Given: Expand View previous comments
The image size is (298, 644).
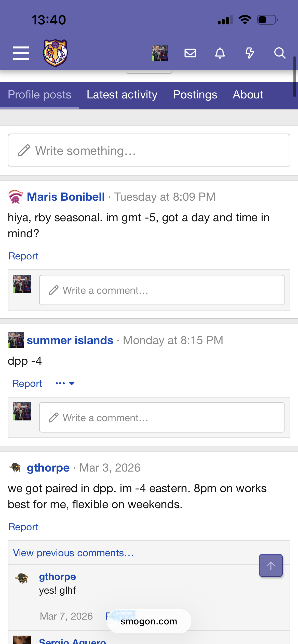Looking at the screenshot, I should 73,553.
